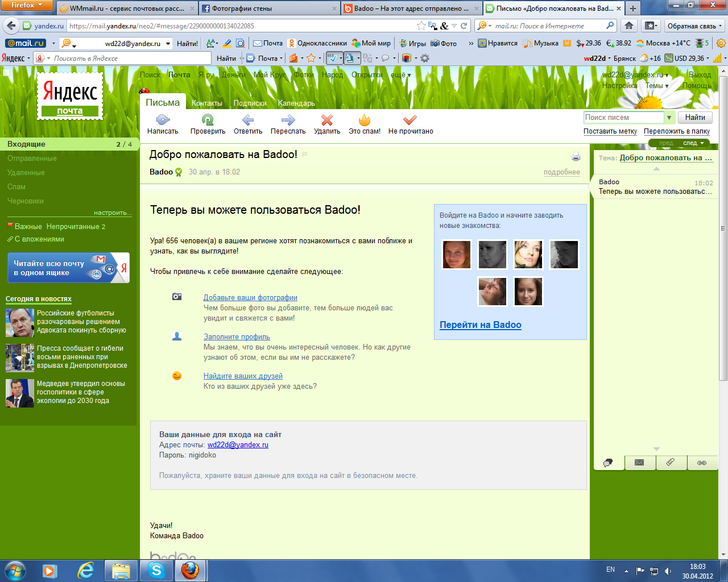The height and width of the screenshot is (582, 728).
Task: Click the Заполните профиль link
Action: coord(237,337)
